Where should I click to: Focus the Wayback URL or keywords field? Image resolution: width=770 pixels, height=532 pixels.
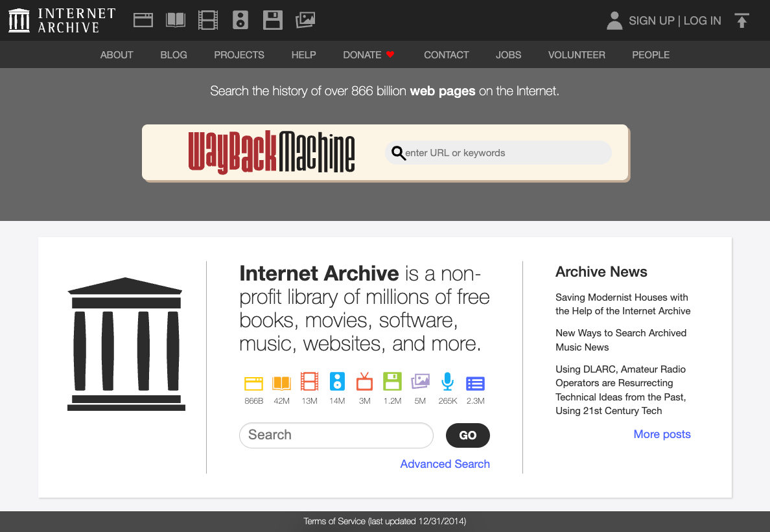(x=498, y=153)
